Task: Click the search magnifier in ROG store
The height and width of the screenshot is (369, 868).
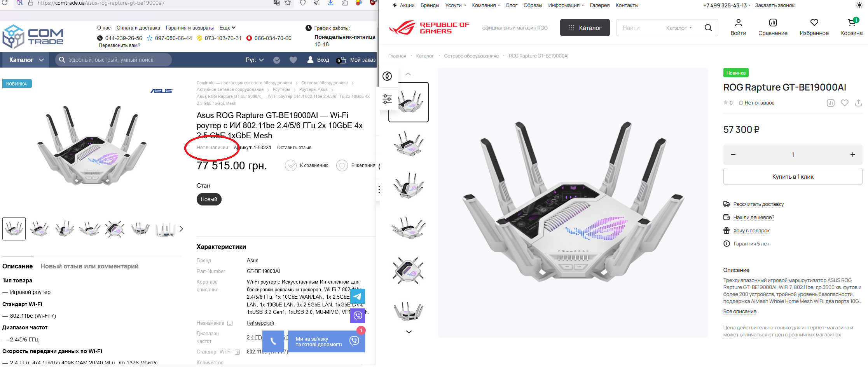Action: pos(708,28)
